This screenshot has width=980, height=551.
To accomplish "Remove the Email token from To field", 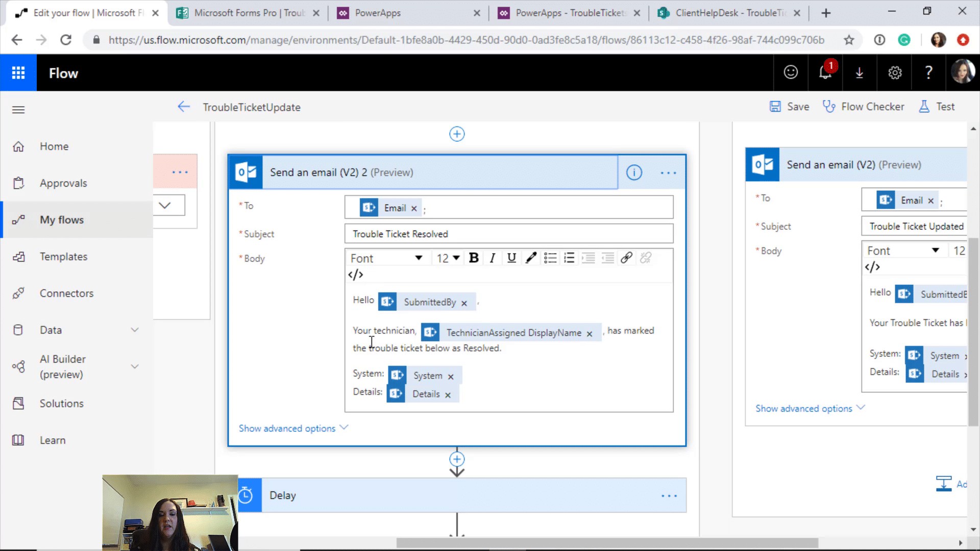I will coord(414,208).
